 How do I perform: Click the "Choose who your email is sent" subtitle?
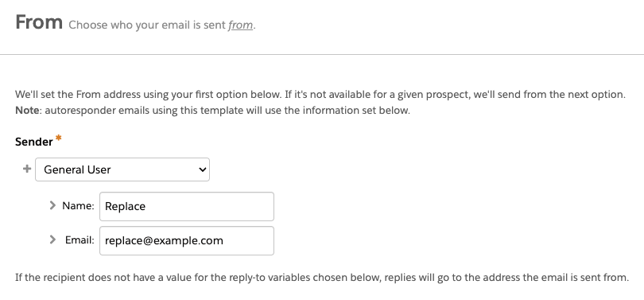(x=147, y=25)
